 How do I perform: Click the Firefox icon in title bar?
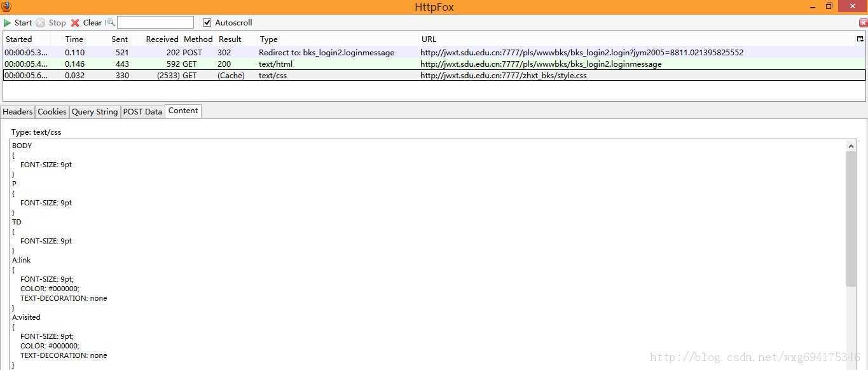6,6
